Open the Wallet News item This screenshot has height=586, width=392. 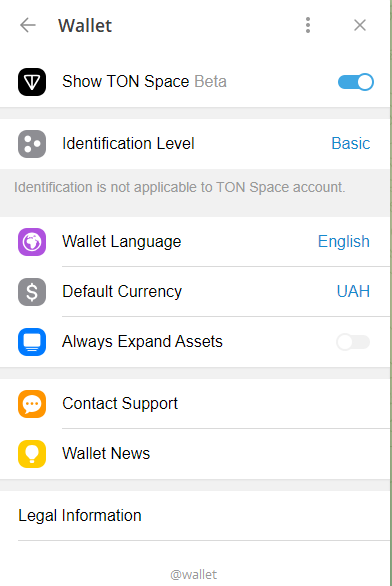click(195, 454)
